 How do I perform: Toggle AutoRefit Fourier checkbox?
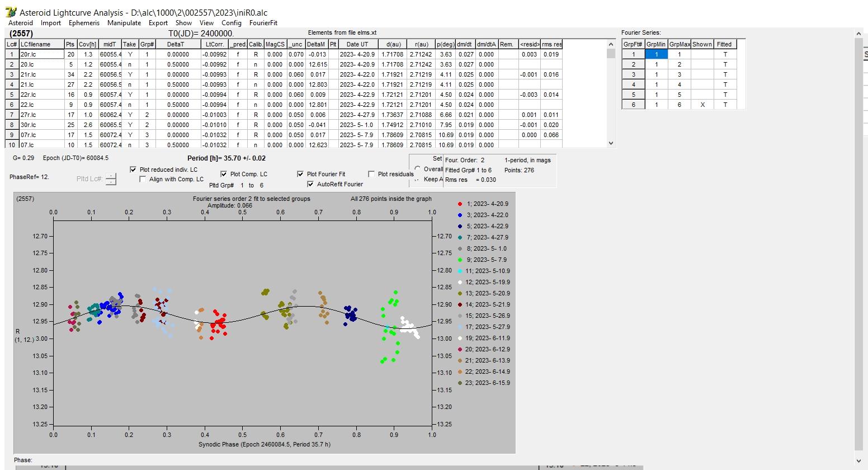[310, 184]
